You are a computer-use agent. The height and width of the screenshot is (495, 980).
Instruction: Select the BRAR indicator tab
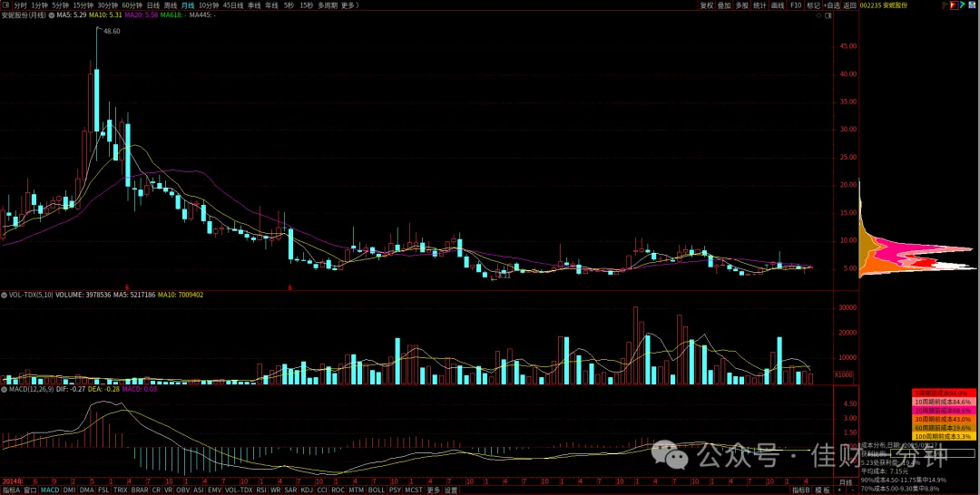point(140,490)
